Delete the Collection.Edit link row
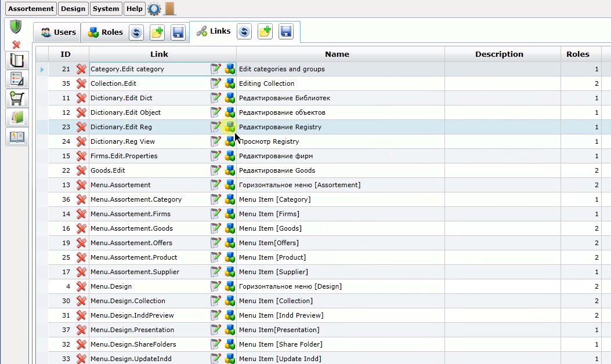 pyautogui.click(x=81, y=83)
